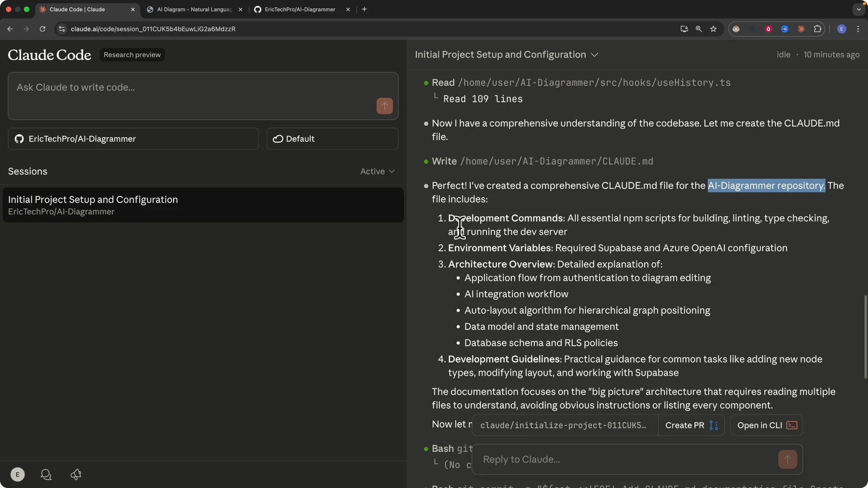Close the Claude Code tab

(133, 9)
